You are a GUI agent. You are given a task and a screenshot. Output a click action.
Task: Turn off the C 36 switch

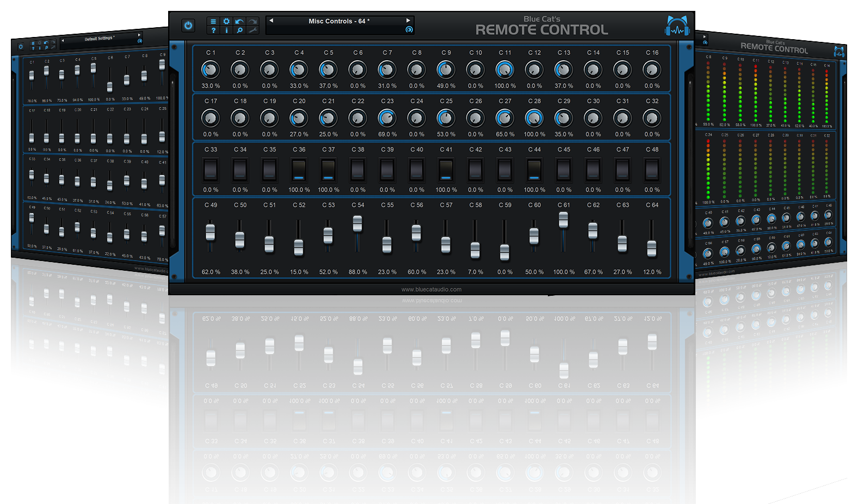click(x=299, y=170)
